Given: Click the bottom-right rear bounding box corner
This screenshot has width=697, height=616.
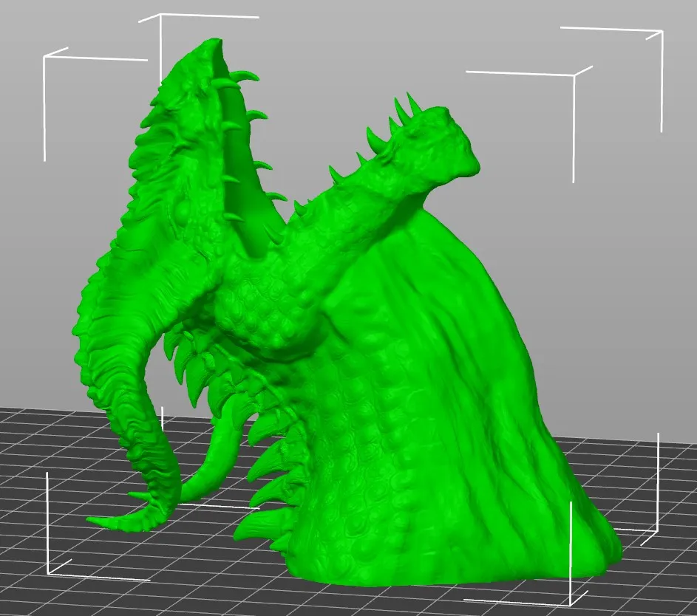Looking at the screenshot, I should pos(657,530).
